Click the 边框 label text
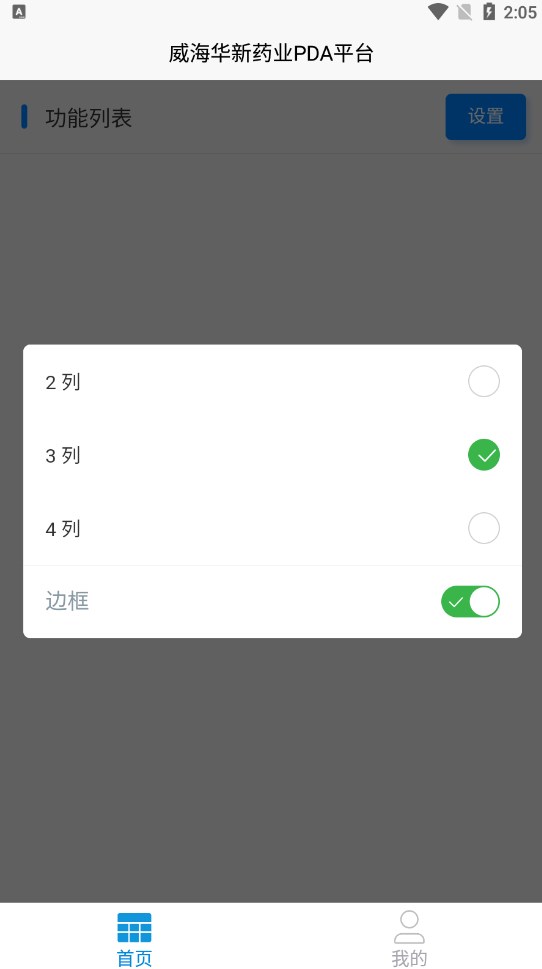 point(67,601)
